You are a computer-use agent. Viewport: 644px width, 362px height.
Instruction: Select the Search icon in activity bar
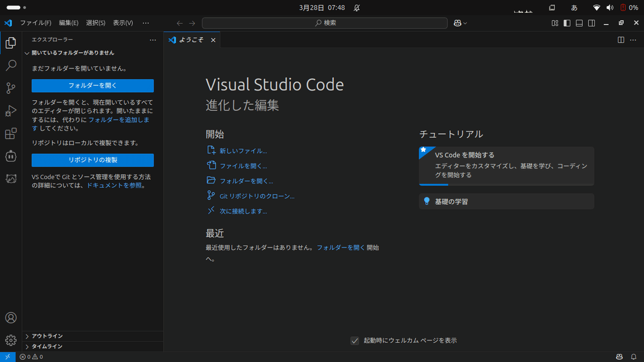(10, 65)
